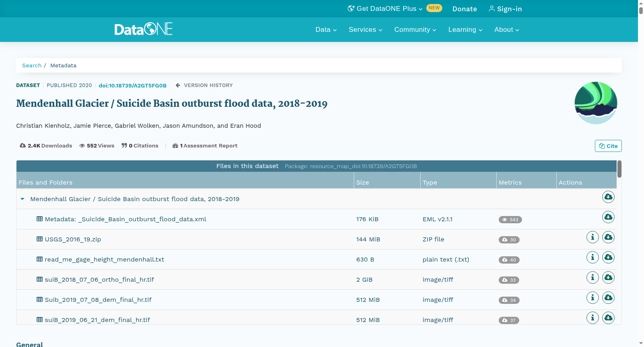This screenshot has height=347, width=644.
Task: Show info for suiB_2018_07_06_ortho_final_hr.tif
Action: 592,278
